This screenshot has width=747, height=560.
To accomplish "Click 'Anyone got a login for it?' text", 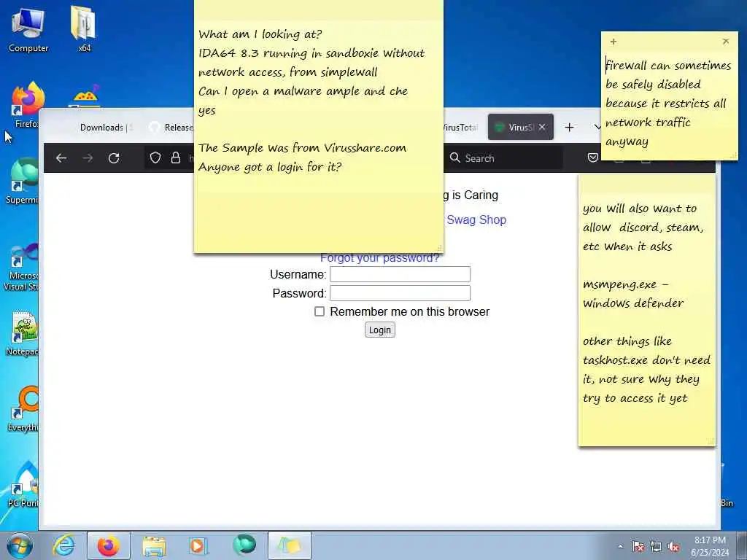I will tap(270, 167).
